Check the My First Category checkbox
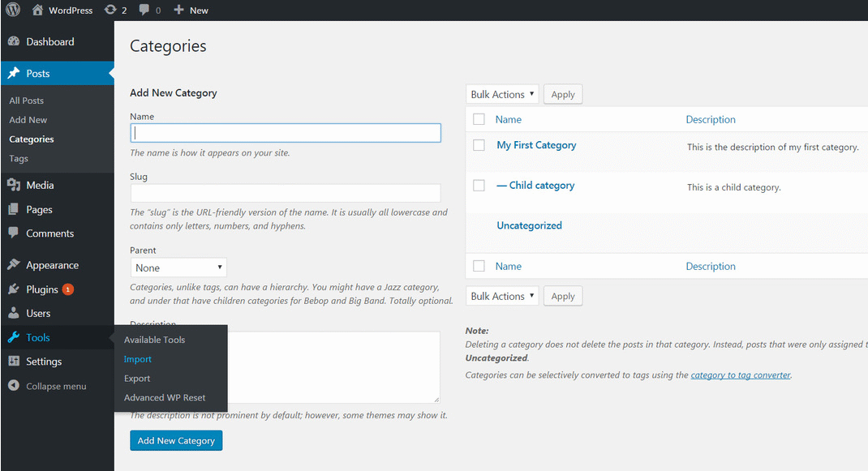Viewport: 868px width, 471px height. click(x=479, y=147)
